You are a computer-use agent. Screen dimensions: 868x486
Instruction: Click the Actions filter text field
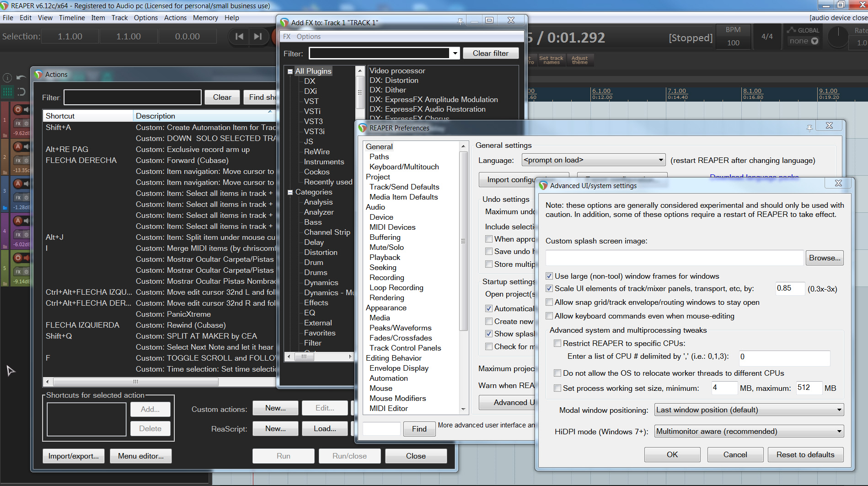click(133, 97)
